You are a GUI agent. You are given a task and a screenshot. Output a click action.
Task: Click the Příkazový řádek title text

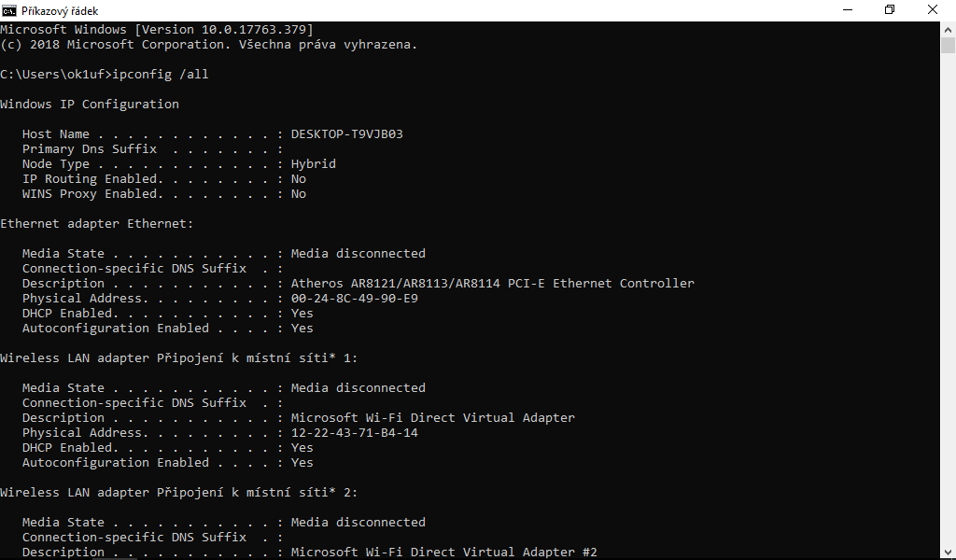[60, 11]
